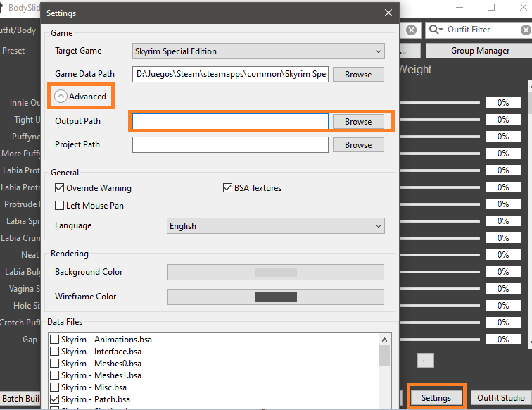This screenshot has width=532, height=410.
Task: Click into the Game Data Path field
Action: pos(230,74)
